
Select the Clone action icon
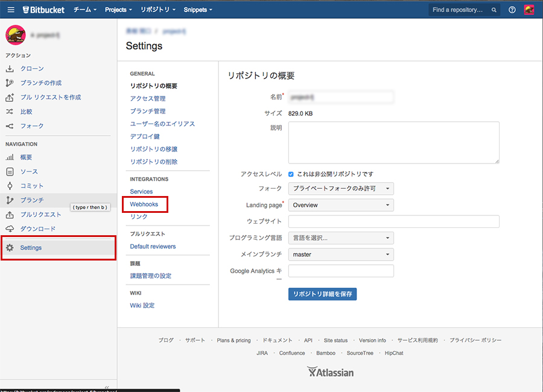[9, 68]
